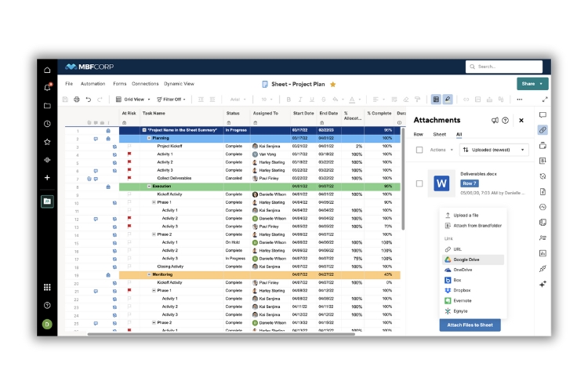Open the Automation menu
The width and height of the screenshot is (588, 392).
(93, 84)
